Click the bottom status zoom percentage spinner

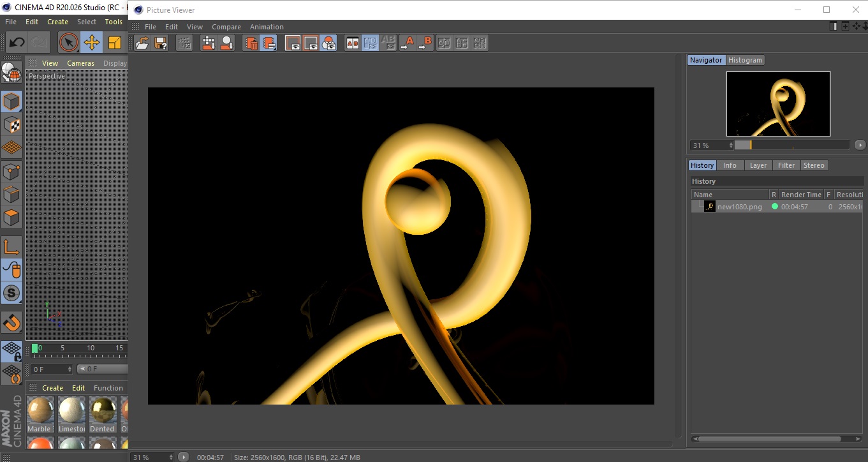coord(170,458)
